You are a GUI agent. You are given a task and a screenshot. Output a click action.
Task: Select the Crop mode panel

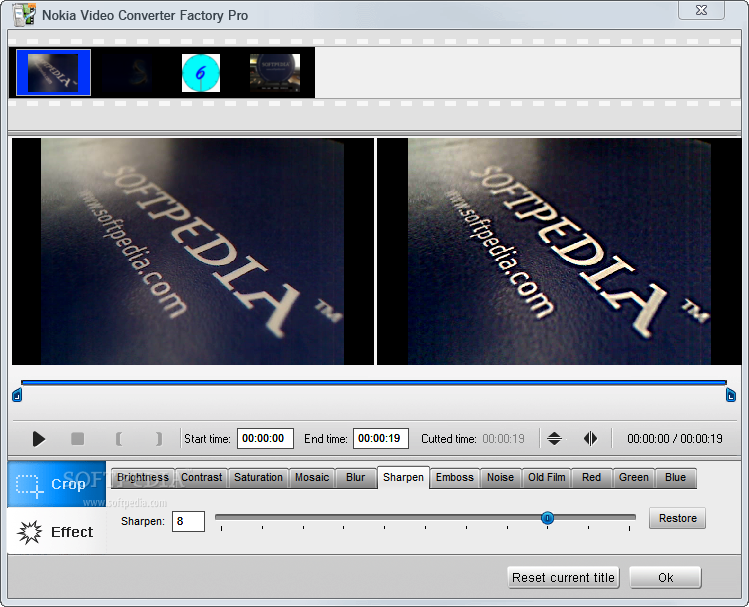(x=56, y=484)
